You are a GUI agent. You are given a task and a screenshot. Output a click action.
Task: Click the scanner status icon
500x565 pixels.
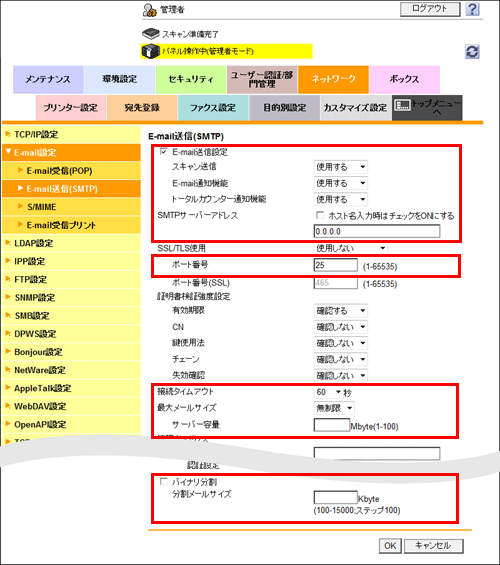tap(151, 34)
